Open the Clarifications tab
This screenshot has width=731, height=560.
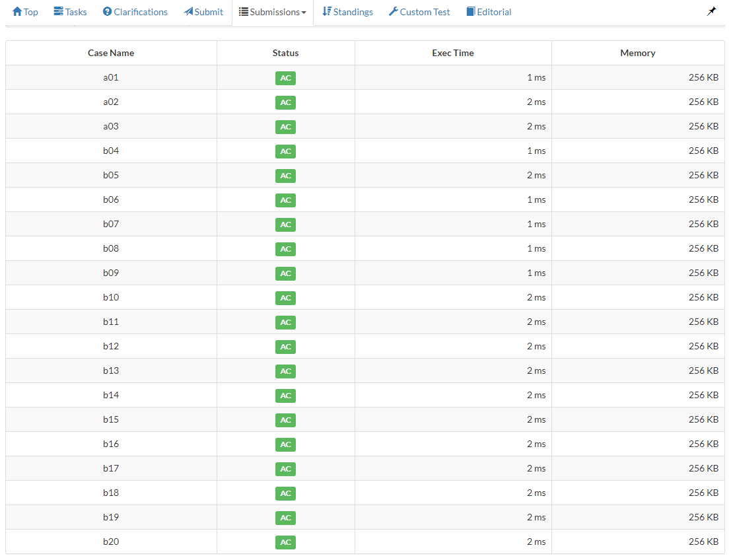[135, 12]
